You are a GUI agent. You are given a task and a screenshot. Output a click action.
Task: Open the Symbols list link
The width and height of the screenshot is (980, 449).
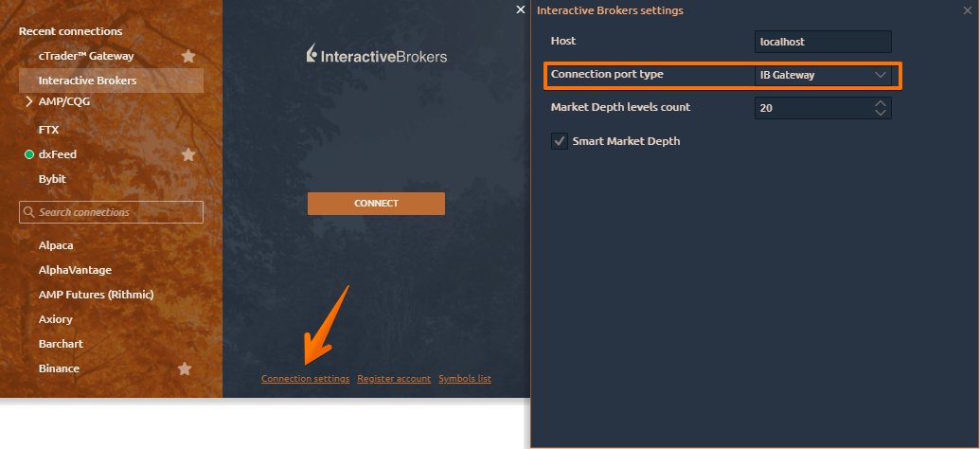[465, 379]
